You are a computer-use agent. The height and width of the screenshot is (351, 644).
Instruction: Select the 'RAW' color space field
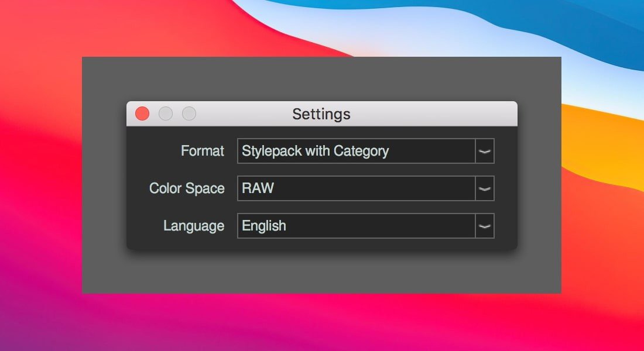coord(356,188)
